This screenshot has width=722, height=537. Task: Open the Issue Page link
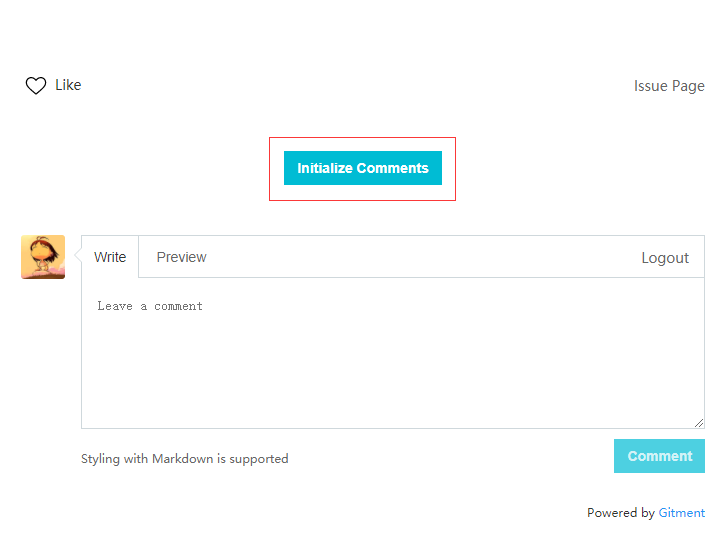pyautogui.click(x=669, y=86)
